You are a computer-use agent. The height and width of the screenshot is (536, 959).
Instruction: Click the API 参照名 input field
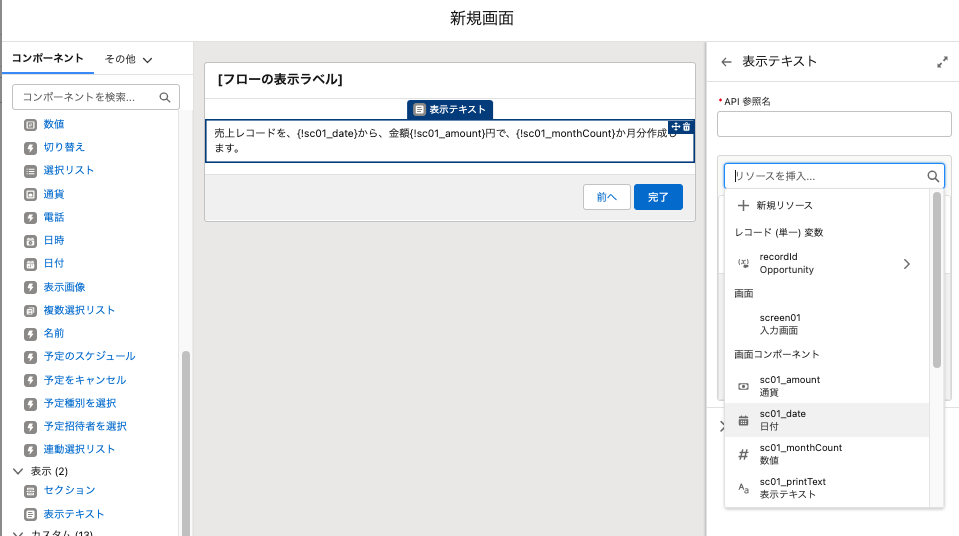tap(834, 124)
